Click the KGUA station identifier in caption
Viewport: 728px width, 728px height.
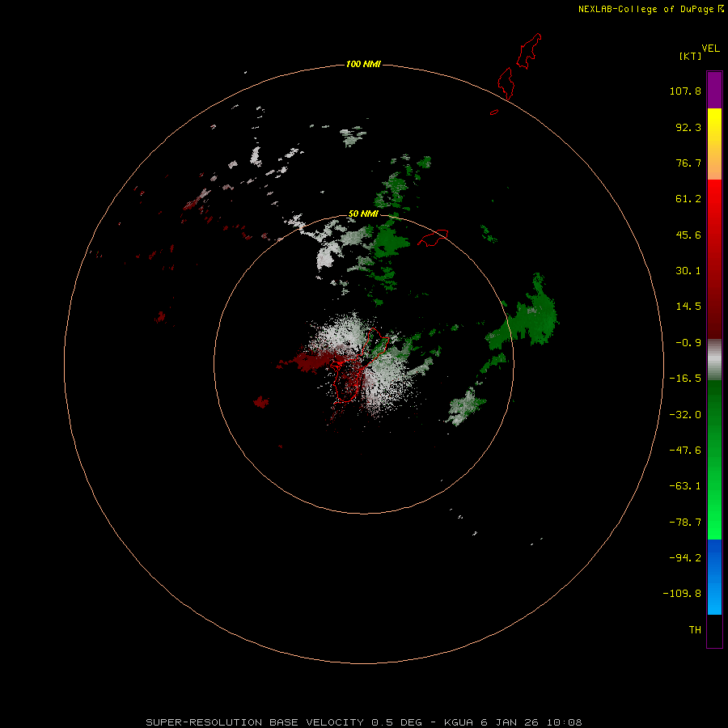pos(459,722)
